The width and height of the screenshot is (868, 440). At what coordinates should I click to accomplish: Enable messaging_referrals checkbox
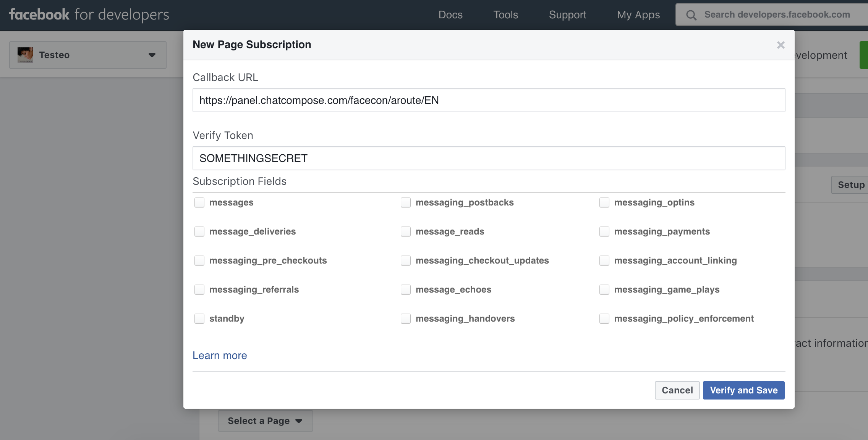(199, 290)
